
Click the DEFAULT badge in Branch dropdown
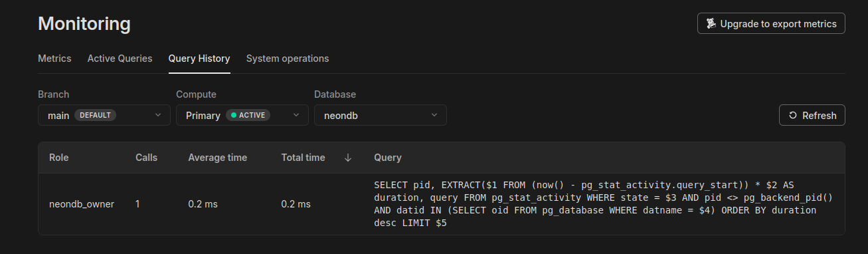click(x=95, y=115)
